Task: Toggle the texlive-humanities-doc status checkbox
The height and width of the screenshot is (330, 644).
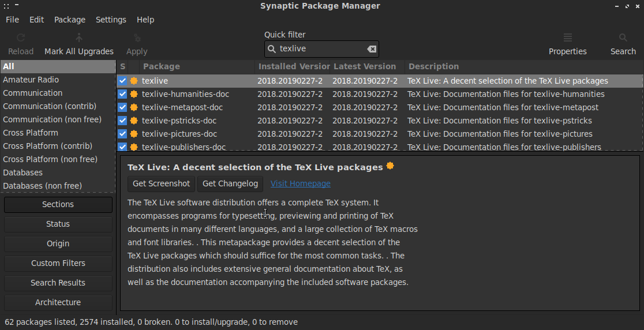Action: [x=122, y=94]
